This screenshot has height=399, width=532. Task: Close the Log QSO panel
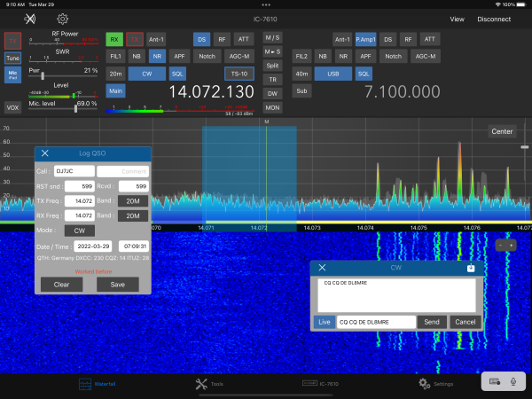coord(44,153)
